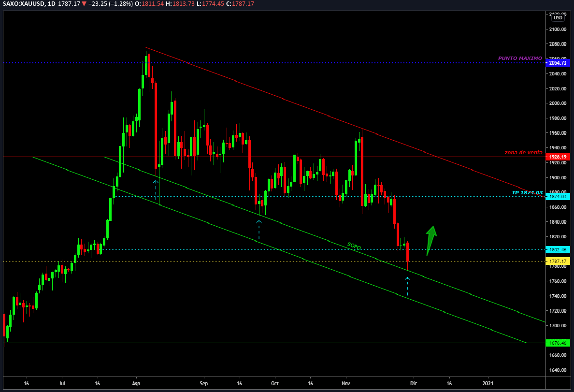The image size is (574, 392).
Task: Select the SOPO label on green channel
Action: [x=354, y=246]
